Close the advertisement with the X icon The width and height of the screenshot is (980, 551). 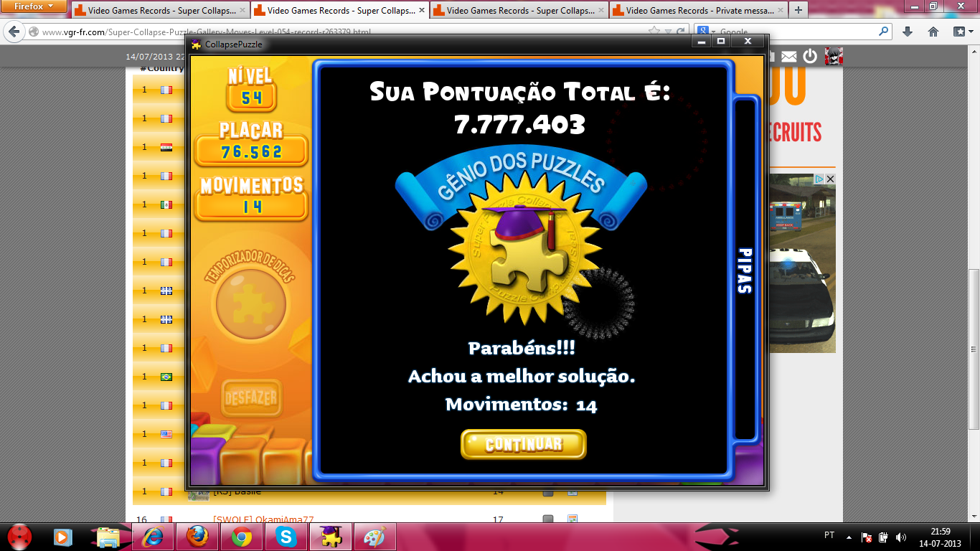tap(830, 179)
